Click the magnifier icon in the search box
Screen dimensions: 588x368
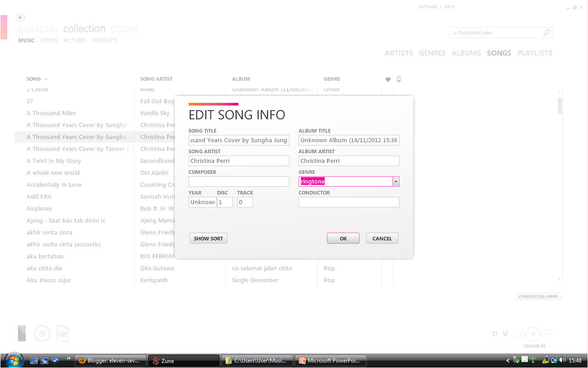(x=546, y=33)
